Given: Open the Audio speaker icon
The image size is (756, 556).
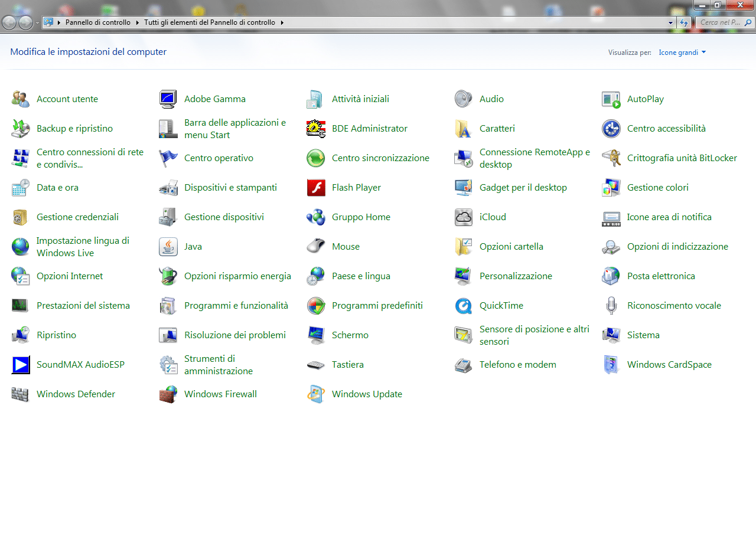Looking at the screenshot, I should pos(464,99).
